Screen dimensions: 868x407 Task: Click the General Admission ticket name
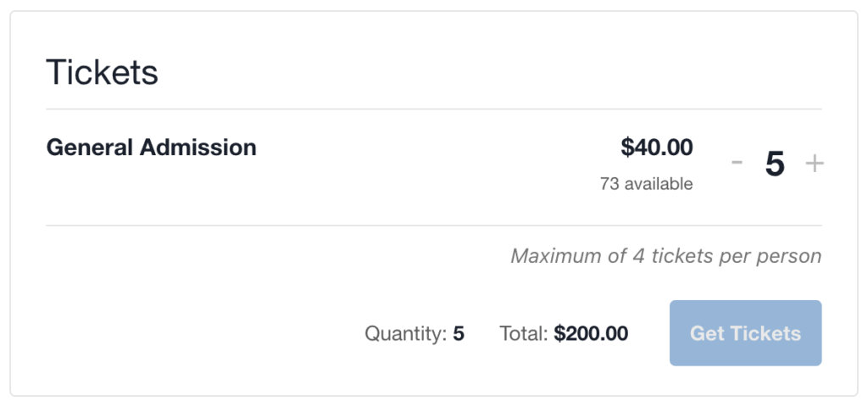tap(151, 148)
